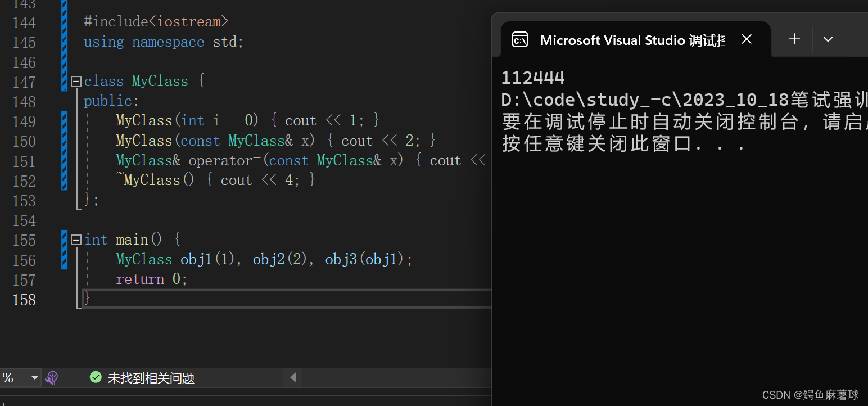Collapse the class MyClass code block

tap(76, 82)
